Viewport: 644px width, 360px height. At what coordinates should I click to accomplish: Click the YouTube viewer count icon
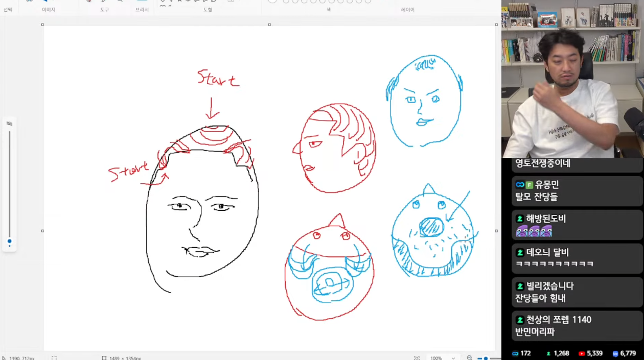coord(582,353)
